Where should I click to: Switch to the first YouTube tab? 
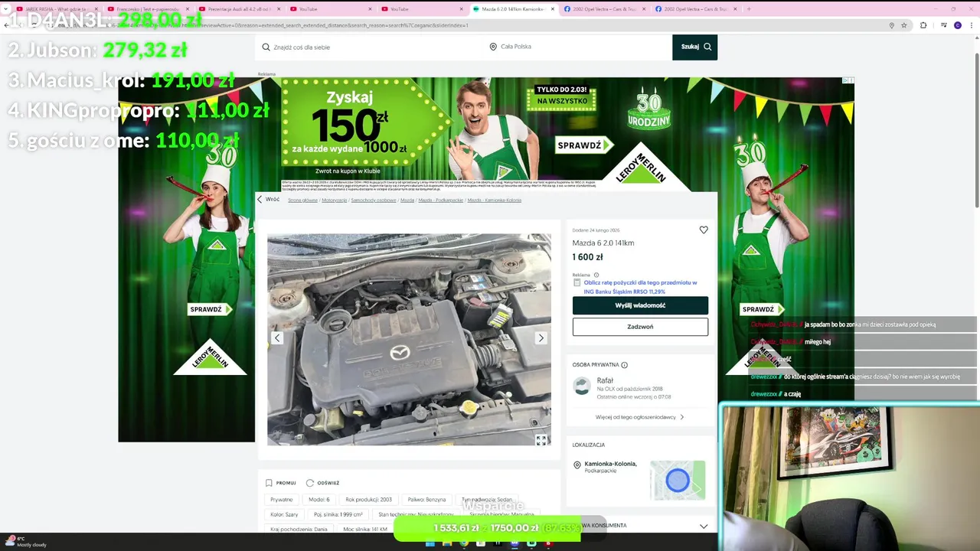click(329, 9)
